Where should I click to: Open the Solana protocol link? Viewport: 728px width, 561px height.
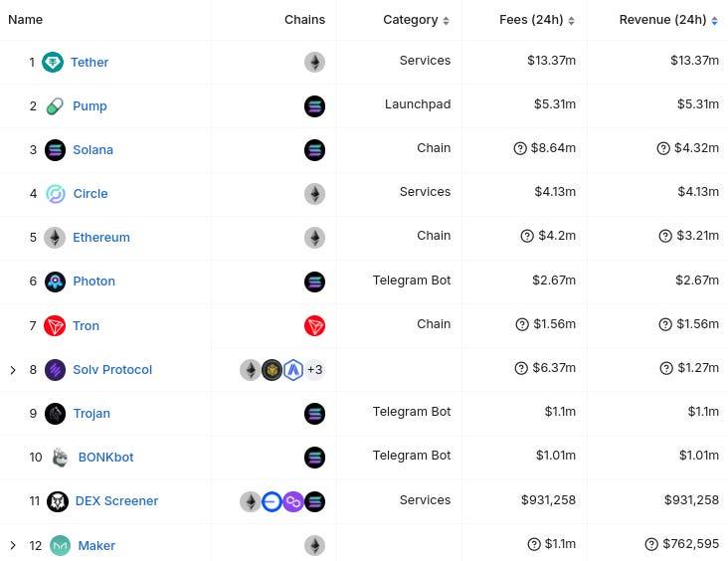pos(92,150)
